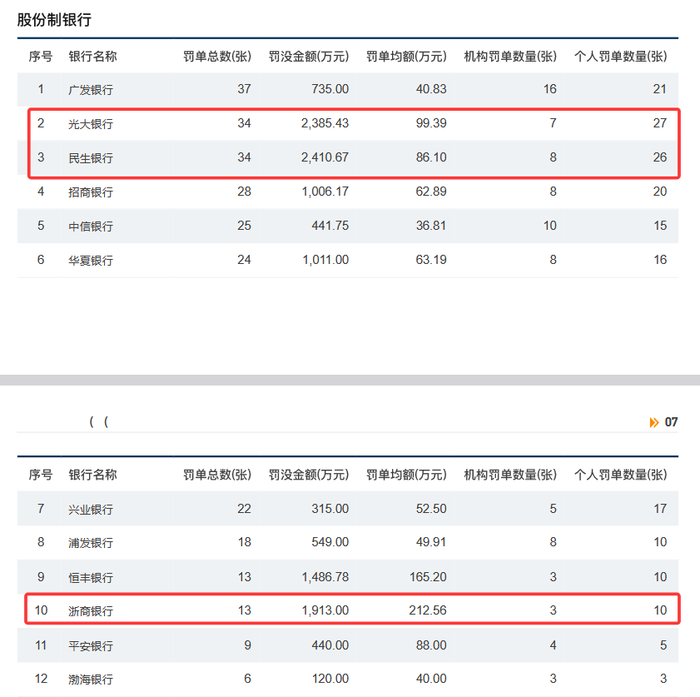Click the 序号 header in the bottom table
Viewport: 700px width, 697px height.
41,475
